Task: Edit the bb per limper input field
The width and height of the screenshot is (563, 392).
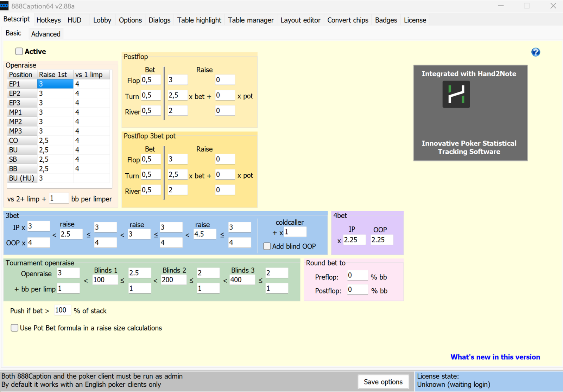Action: pos(58,198)
